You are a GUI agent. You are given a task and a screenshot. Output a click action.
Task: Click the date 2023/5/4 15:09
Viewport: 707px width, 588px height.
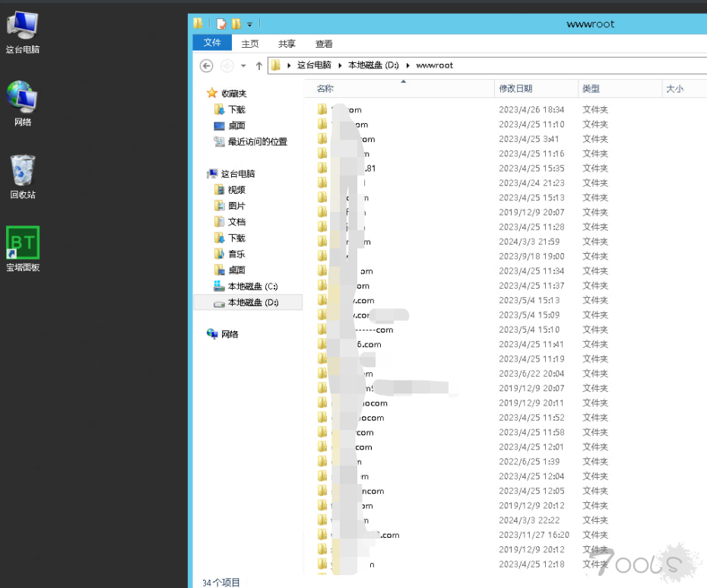[529, 315]
